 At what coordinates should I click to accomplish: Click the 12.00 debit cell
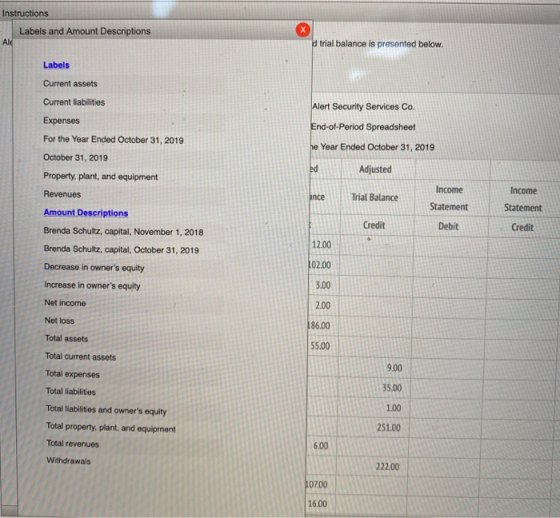[321, 245]
